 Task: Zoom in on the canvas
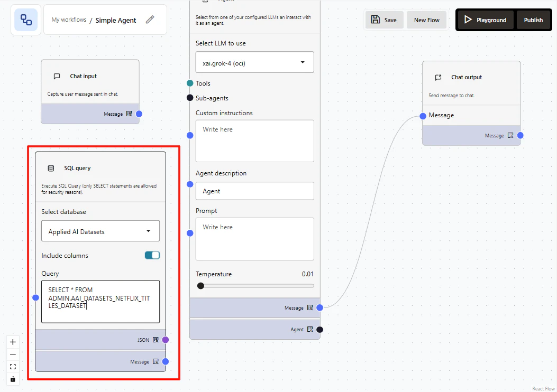coord(13,342)
